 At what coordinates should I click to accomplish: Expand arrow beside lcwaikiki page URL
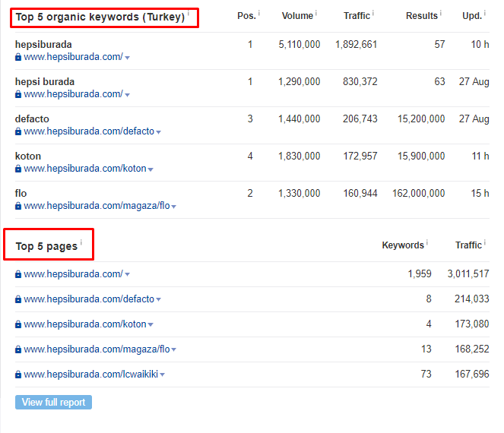point(163,375)
